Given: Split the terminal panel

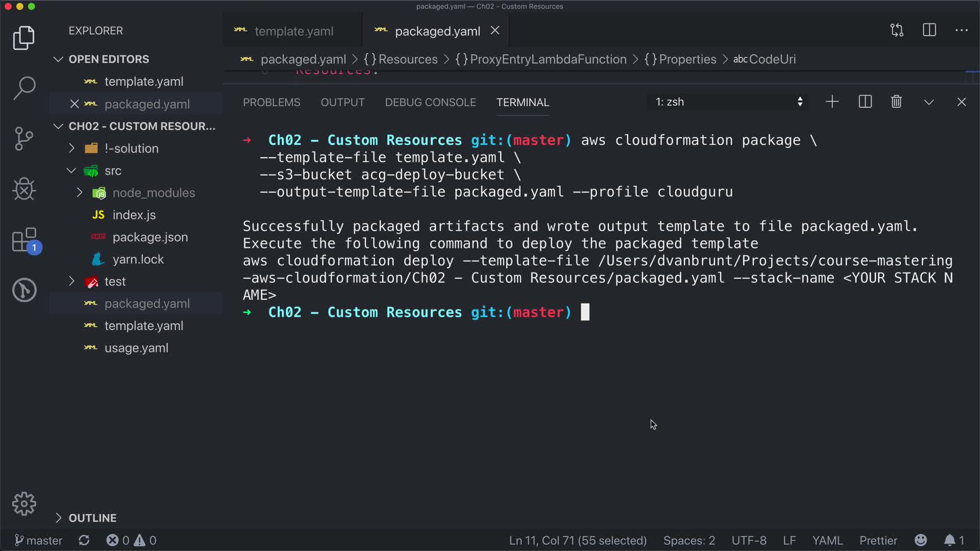Looking at the screenshot, I should tap(865, 102).
